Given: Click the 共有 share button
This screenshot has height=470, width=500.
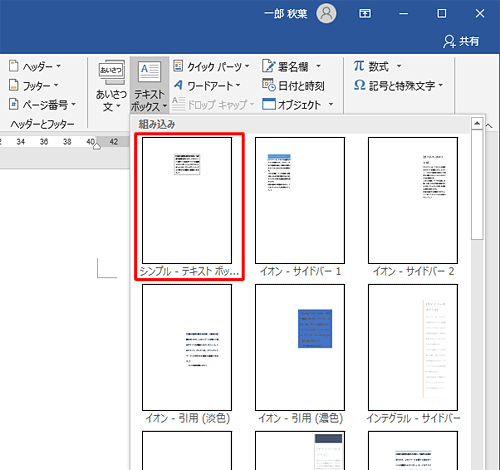Looking at the screenshot, I should (x=461, y=41).
